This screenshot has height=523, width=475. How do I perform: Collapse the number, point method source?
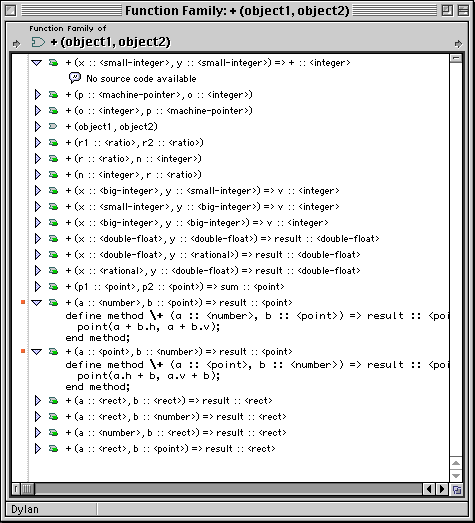[37, 303]
